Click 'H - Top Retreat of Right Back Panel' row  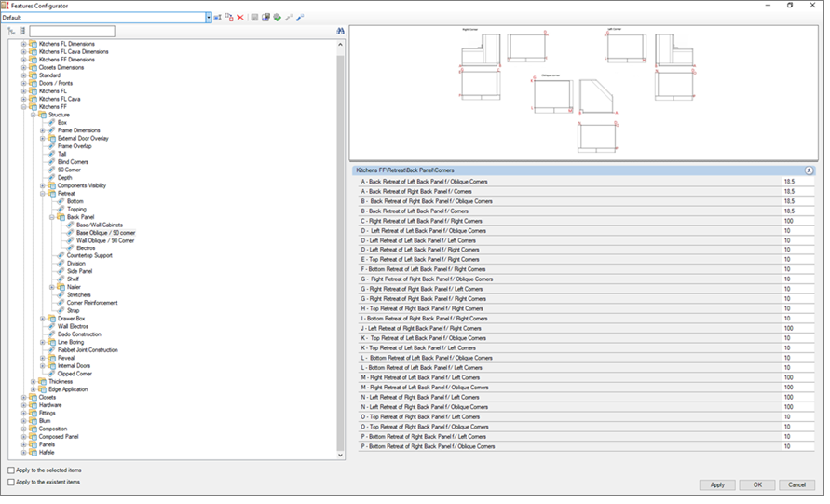(x=586, y=308)
